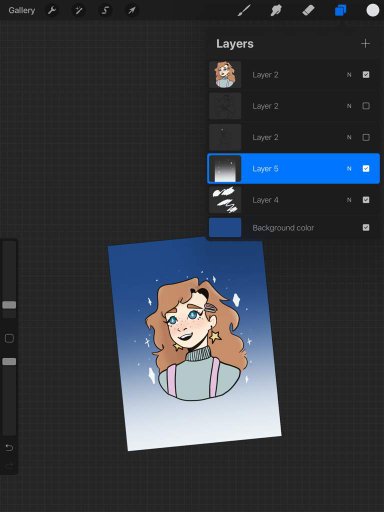Screen dimensions: 384x512
Task: Add a new layer with plus
Action: click(x=365, y=44)
